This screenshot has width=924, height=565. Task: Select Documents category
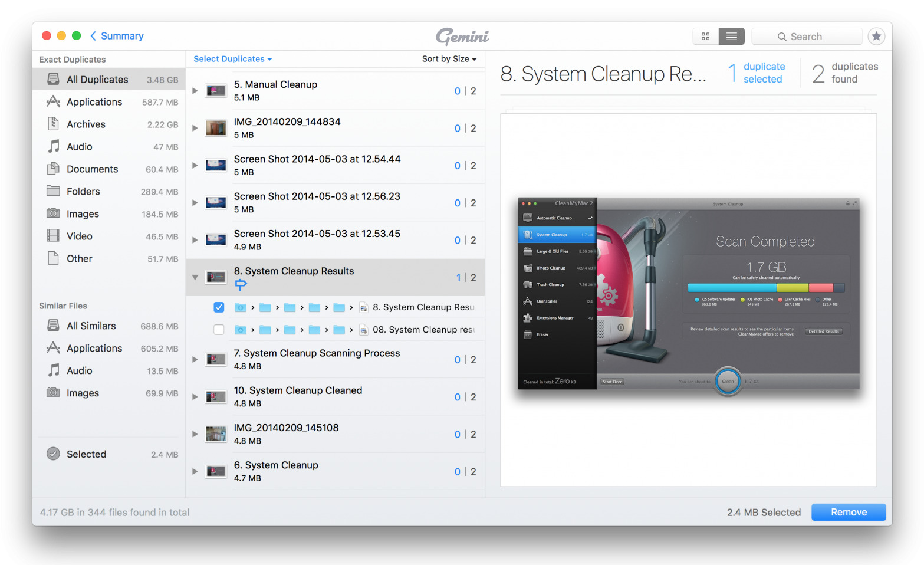109,169
